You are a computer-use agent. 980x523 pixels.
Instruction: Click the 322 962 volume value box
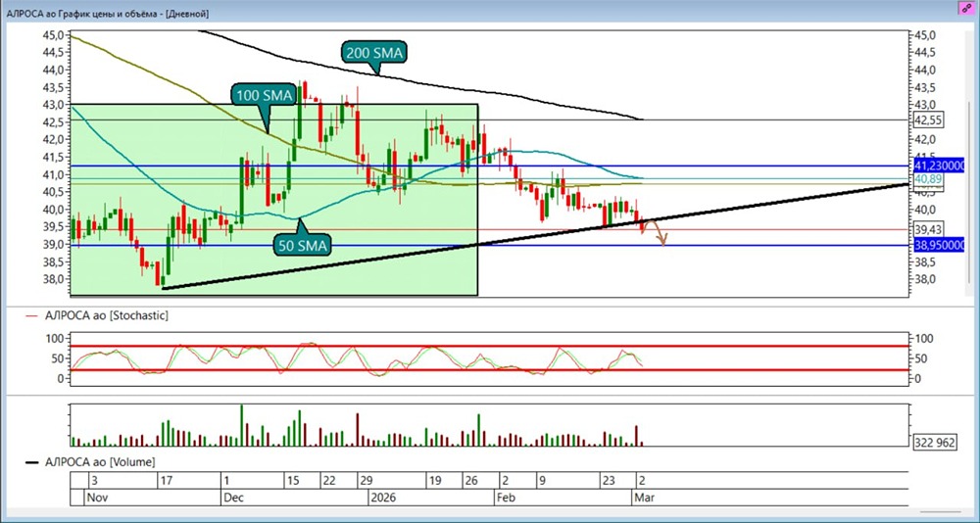[934, 443]
